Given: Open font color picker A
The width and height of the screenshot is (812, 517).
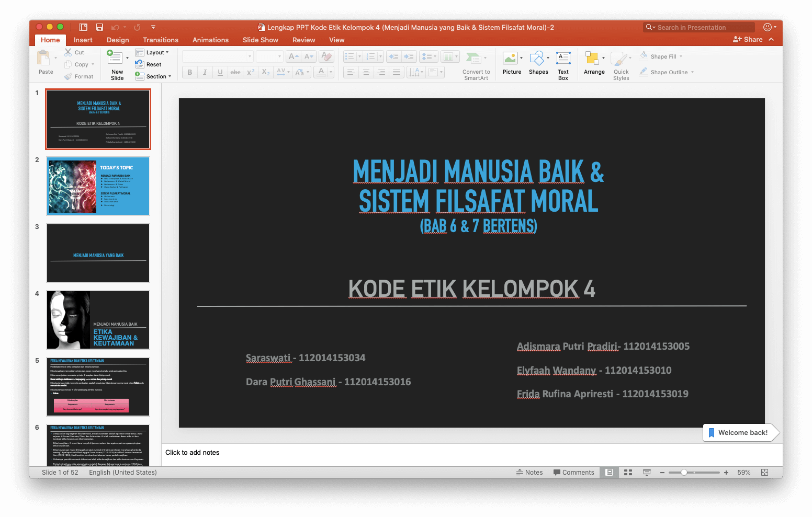Looking at the screenshot, I should pos(321,72).
